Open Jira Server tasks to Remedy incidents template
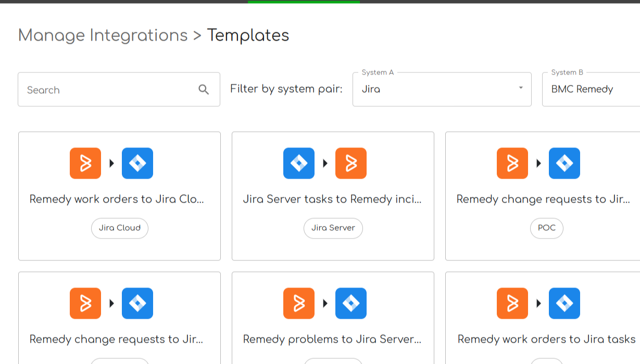Viewport: 640px width, 364px height. pos(332,199)
